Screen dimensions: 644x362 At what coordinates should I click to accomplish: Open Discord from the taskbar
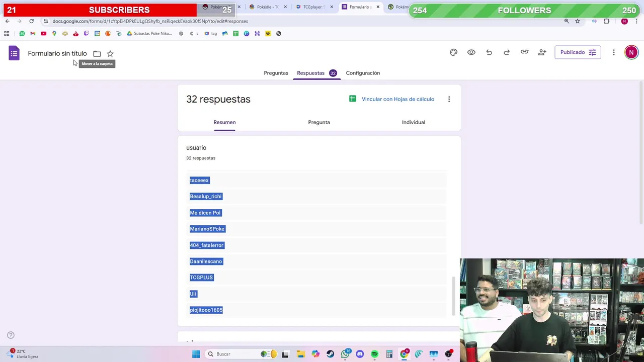(x=360, y=354)
